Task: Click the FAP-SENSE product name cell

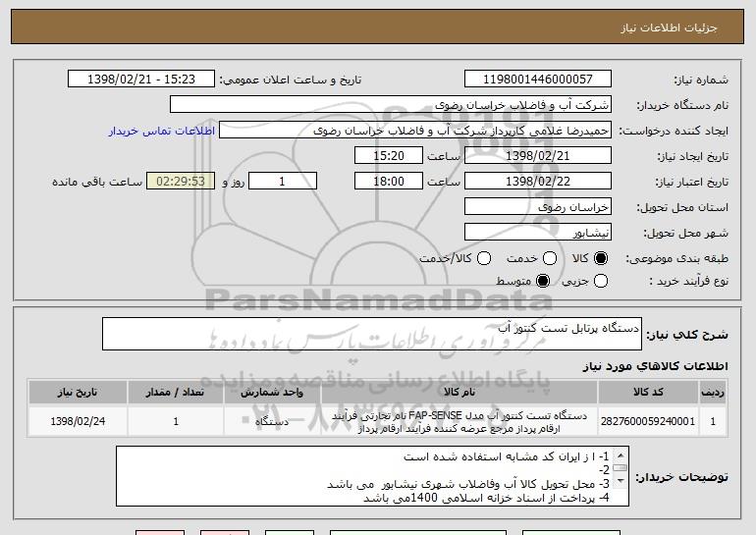Action: 459,421
